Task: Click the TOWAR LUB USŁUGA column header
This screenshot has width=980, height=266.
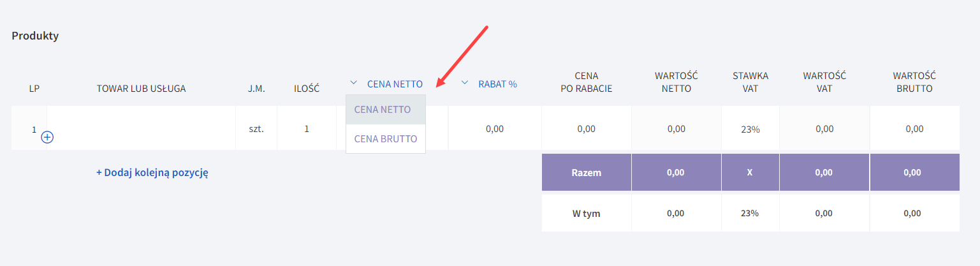Action: (x=141, y=89)
